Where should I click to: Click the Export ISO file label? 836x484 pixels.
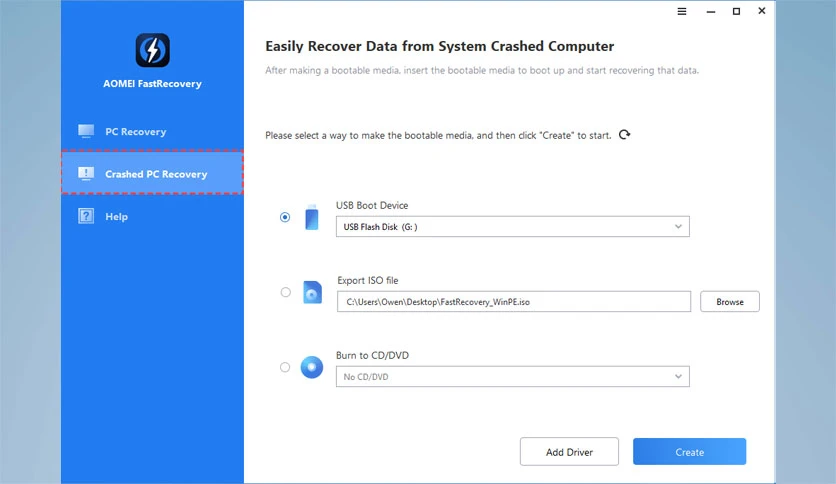pyautogui.click(x=367, y=280)
